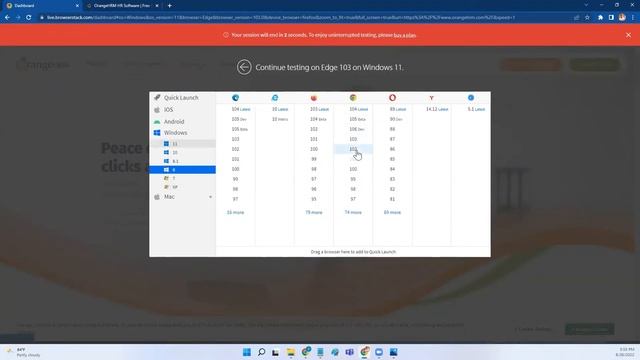640x360 pixels.
Task: Open Microsoft Teams from the taskbar
Action: 349,352
